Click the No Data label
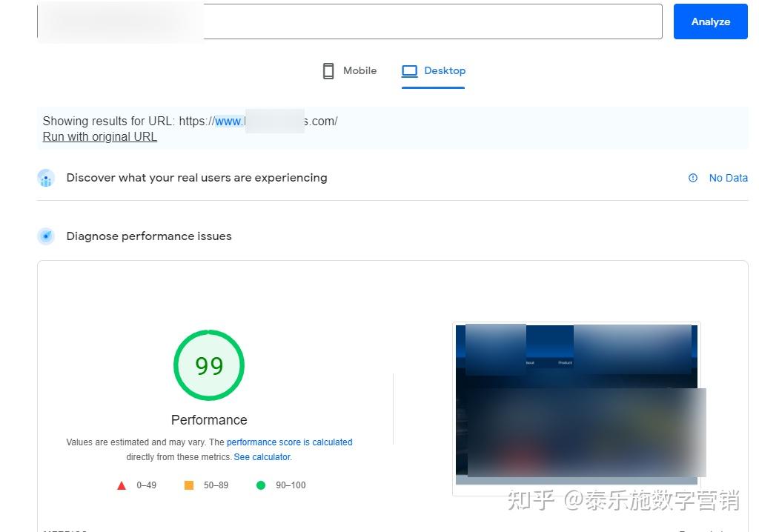Screen dimensions: 759x532 click(728, 178)
